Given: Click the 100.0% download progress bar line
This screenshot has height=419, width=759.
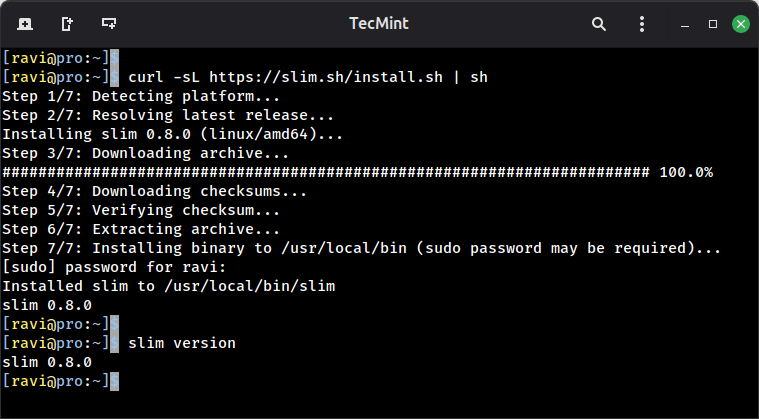Looking at the screenshot, I should [357, 172].
